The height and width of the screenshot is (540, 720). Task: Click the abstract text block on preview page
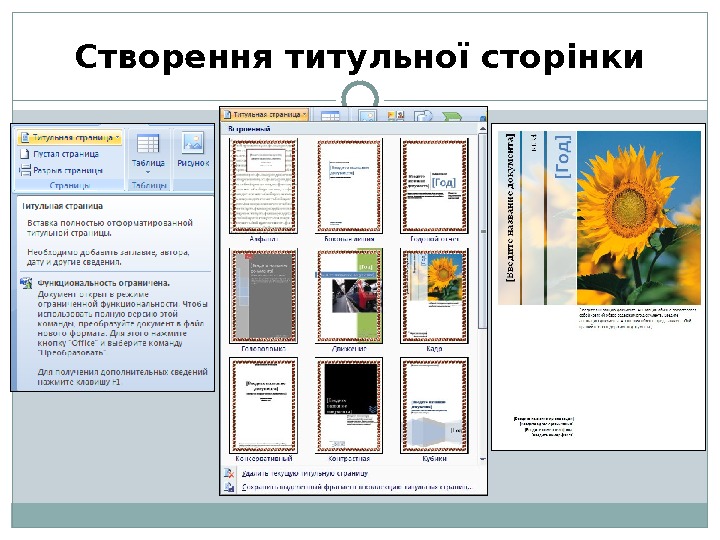coord(637,318)
